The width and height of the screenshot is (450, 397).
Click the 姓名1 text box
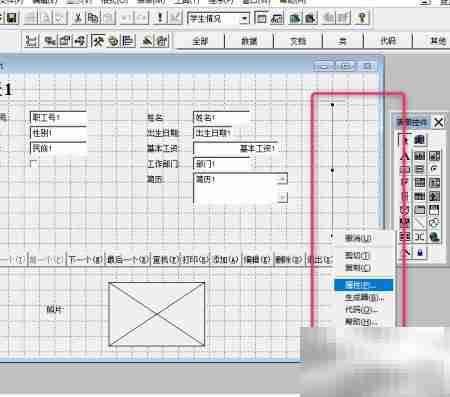pos(221,118)
